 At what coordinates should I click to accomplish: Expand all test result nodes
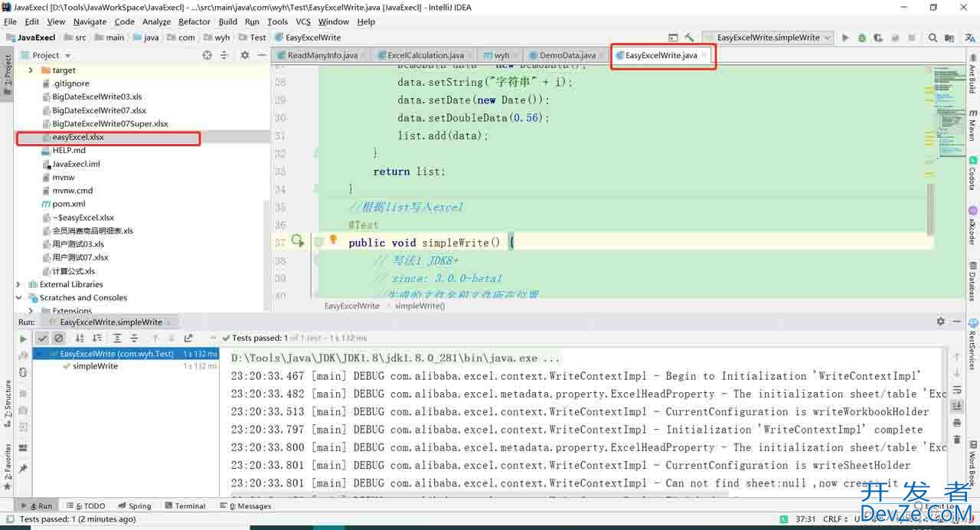coord(117,338)
